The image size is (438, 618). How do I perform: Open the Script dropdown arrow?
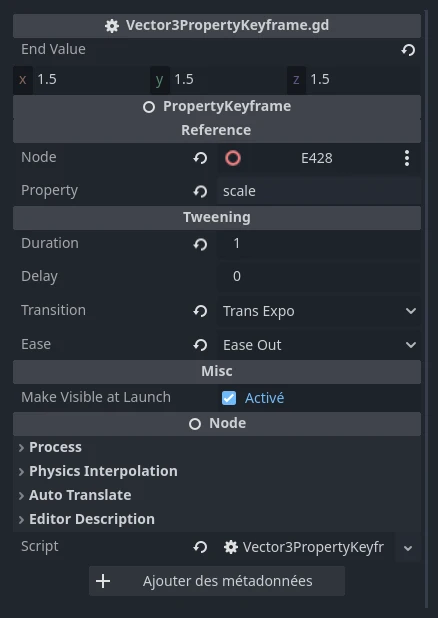pyautogui.click(x=408, y=548)
